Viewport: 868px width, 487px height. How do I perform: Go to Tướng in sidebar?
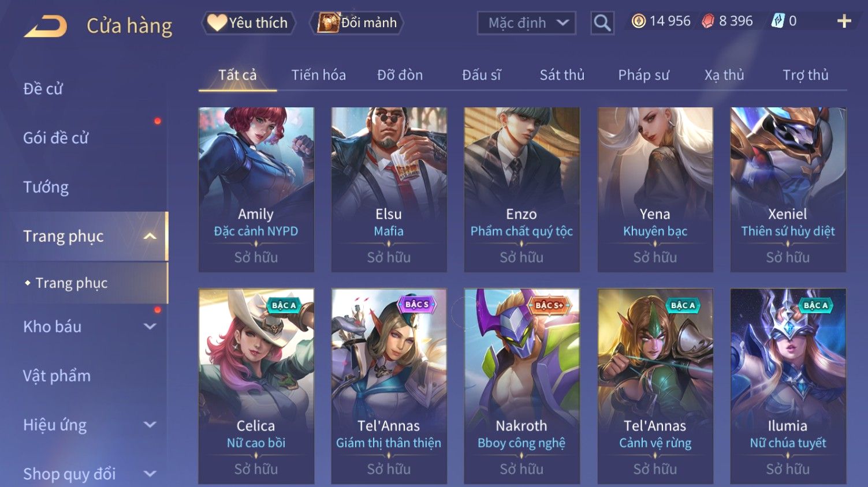click(x=46, y=187)
